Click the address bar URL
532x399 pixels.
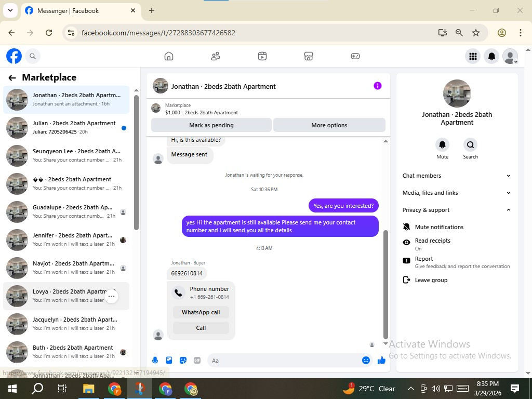pyautogui.click(x=158, y=33)
